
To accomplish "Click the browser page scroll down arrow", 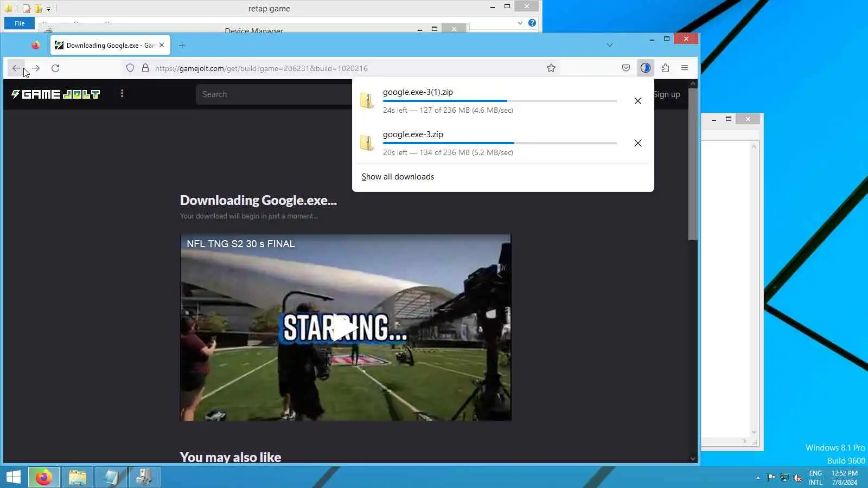I will (x=693, y=459).
